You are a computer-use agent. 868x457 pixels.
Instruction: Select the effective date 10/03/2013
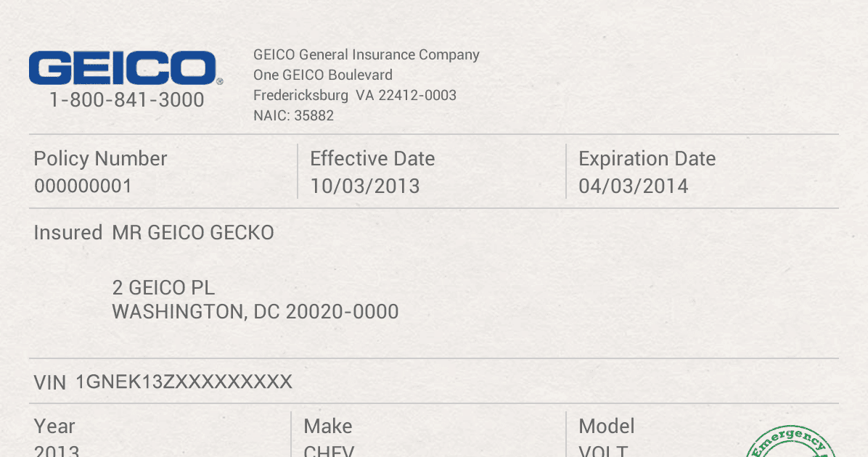click(364, 186)
